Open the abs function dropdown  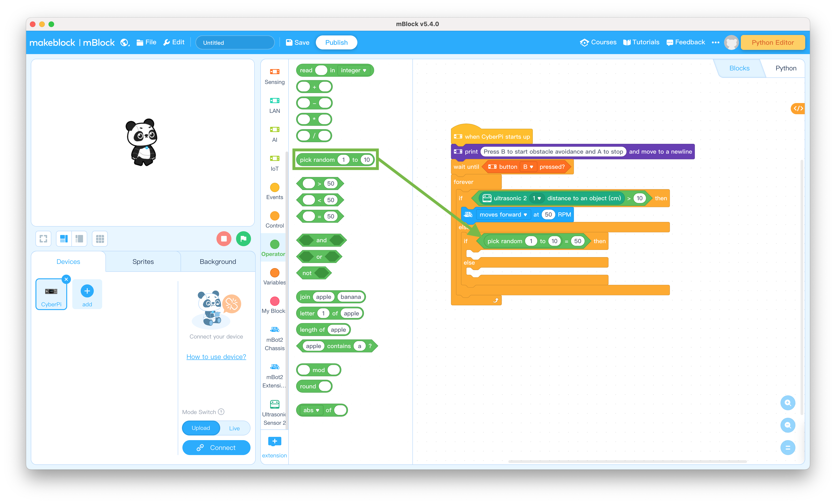[311, 410]
